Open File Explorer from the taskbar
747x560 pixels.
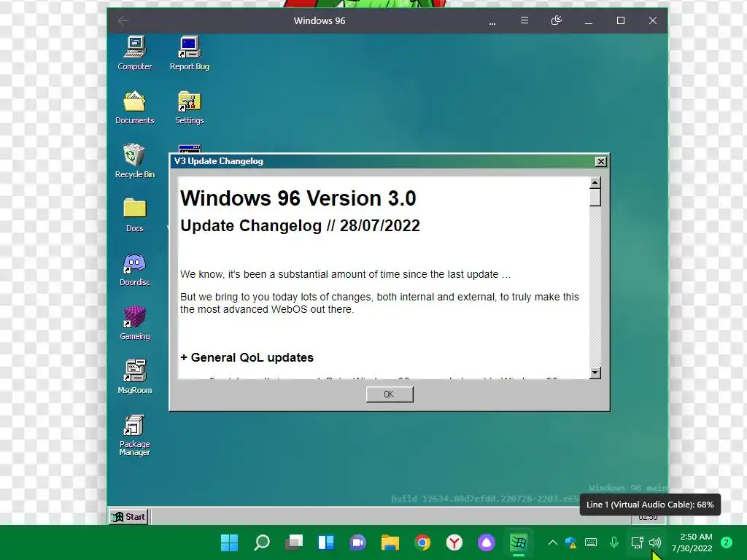click(x=390, y=542)
